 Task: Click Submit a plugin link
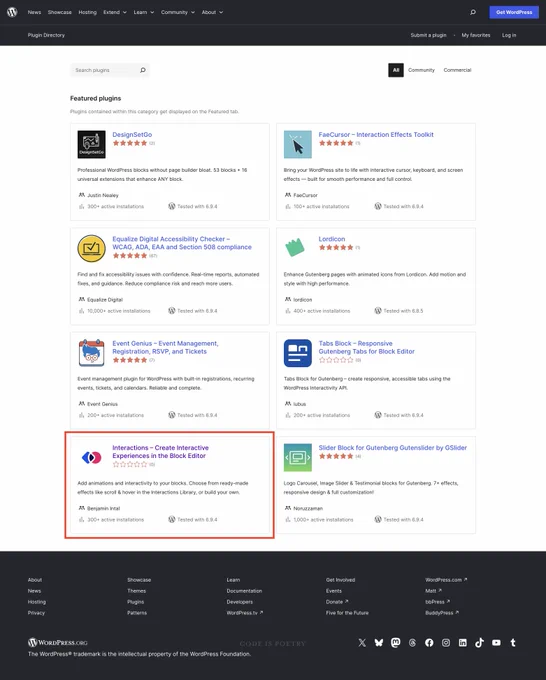pyautogui.click(x=428, y=35)
